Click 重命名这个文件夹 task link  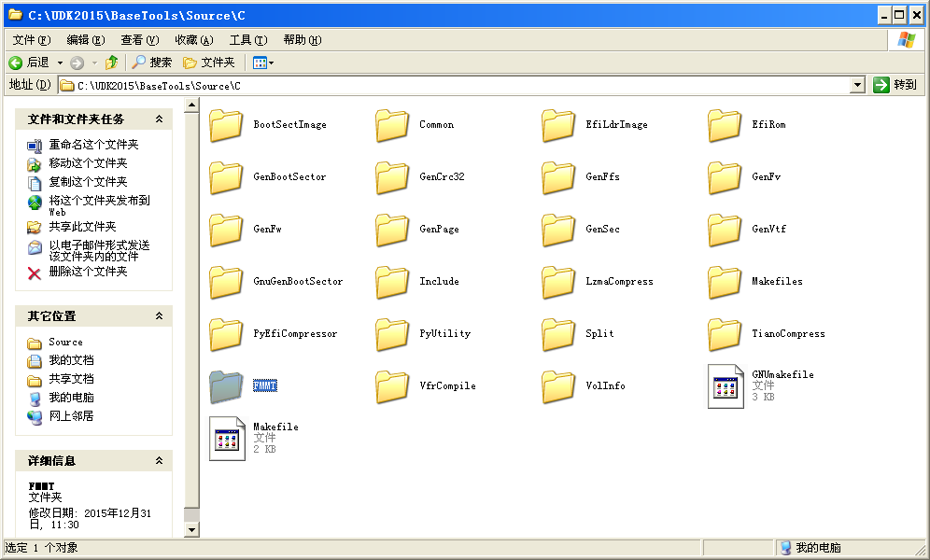[93, 144]
